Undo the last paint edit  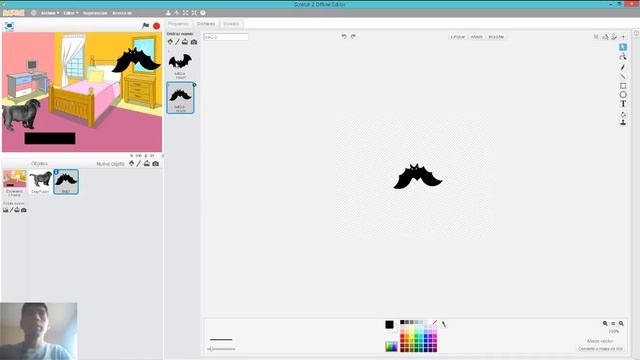coord(344,36)
